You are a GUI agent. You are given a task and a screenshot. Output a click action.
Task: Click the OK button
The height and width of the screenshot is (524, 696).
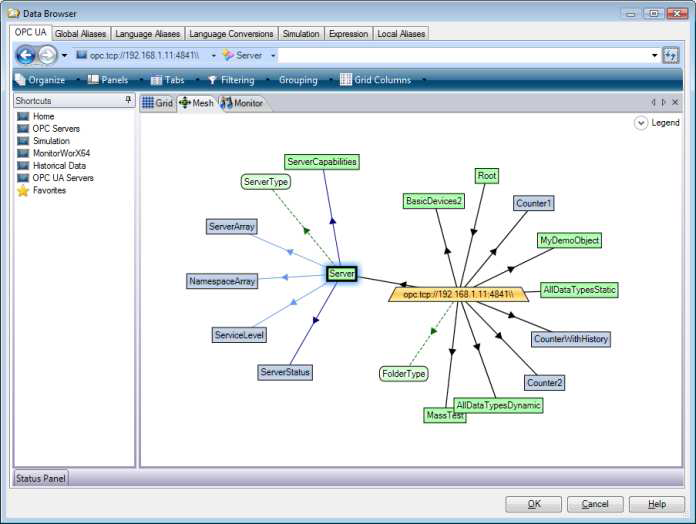(534, 504)
